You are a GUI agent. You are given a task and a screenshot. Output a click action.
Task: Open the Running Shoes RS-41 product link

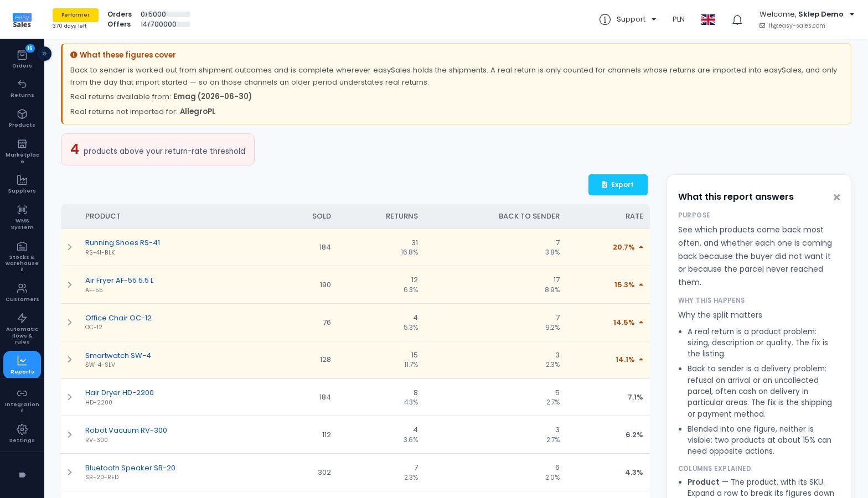[122, 243]
